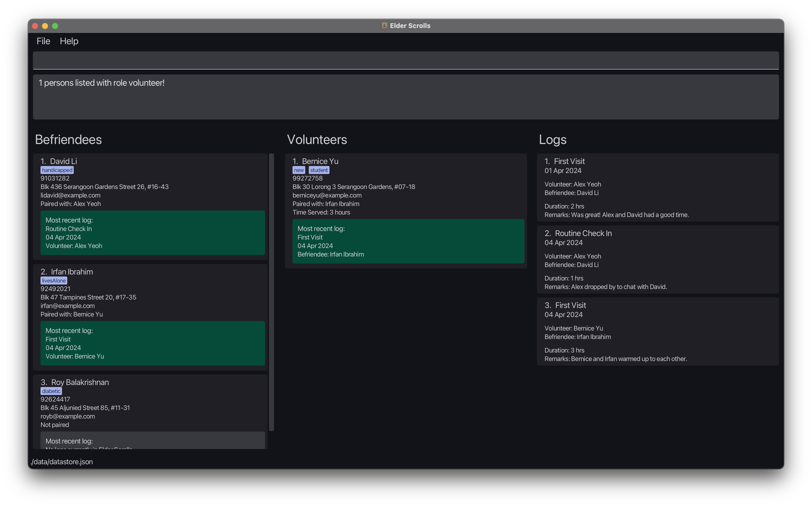Image resolution: width=812 pixels, height=506 pixels.
Task: Click the 'livesAlone' tag
Action: tap(54, 280)
